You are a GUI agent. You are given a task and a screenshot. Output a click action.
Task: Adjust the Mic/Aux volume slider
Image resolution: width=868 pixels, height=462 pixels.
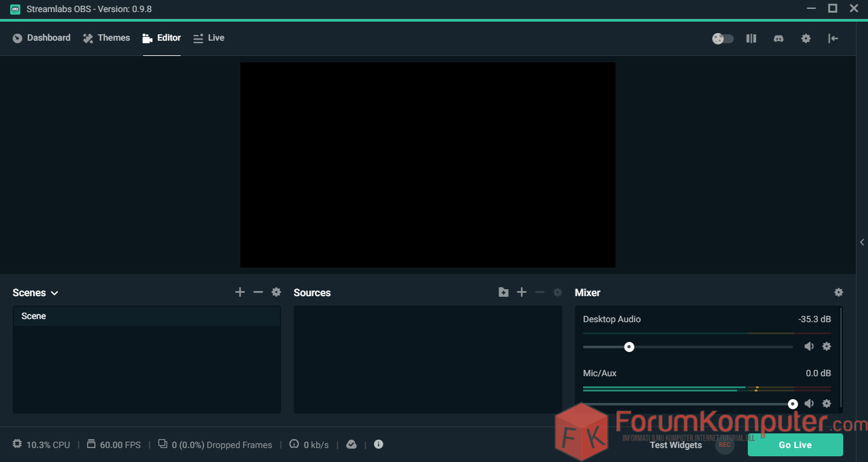[688, 404]
